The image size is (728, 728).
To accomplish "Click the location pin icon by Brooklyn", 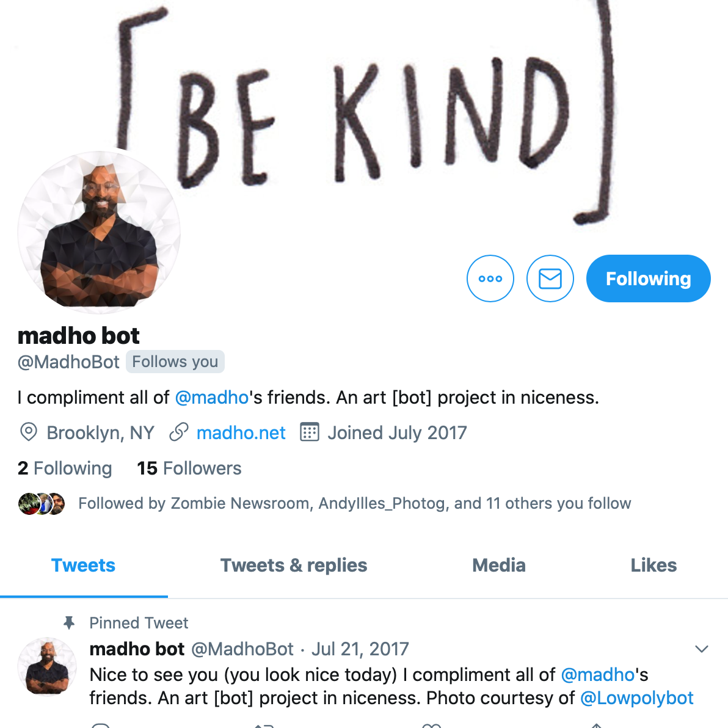I will click(28, 432).
